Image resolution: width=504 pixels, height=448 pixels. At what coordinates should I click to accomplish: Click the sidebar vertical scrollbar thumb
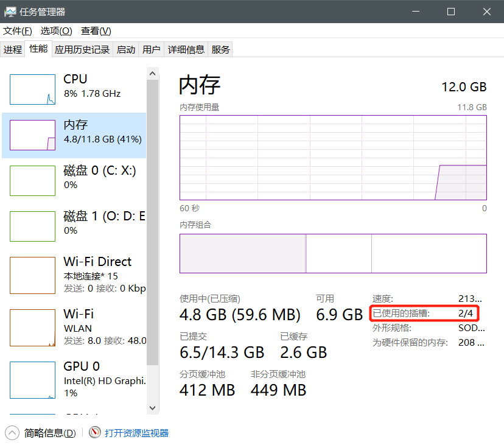[153, 222]
